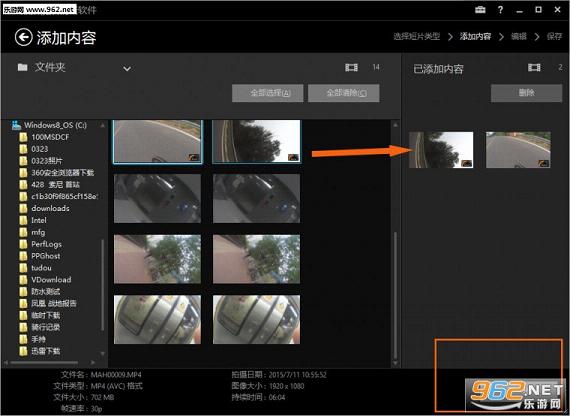Screen dimensions: 570x416
Task: Select the c1b30f9f865cf158e folder
Action: [x=64, y=196]
